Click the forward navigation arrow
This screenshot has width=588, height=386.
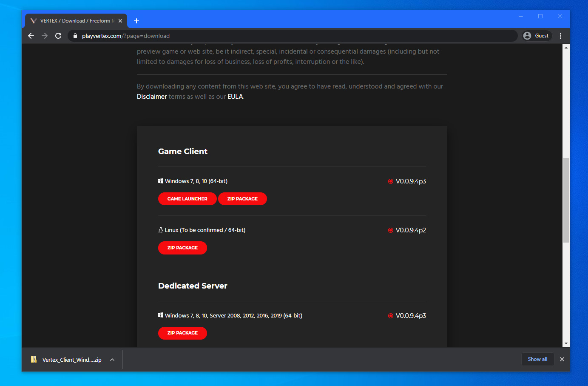(x=45, y=36)
